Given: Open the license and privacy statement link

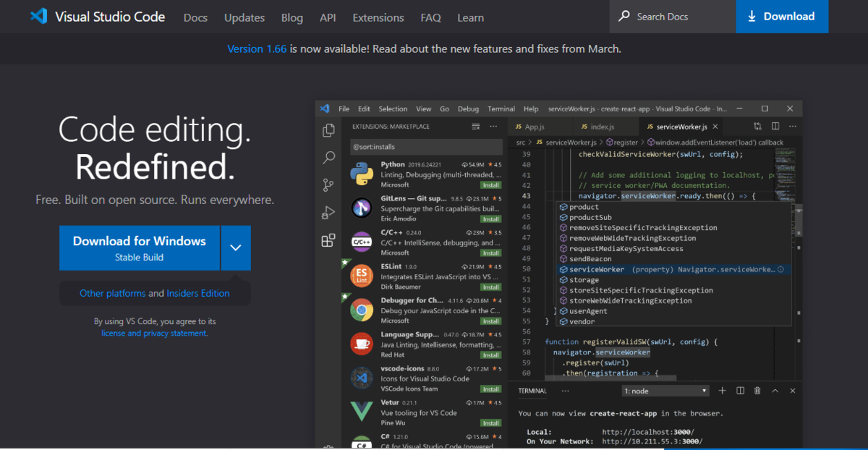Looking at the screenshot, I should [x=154, y=334].
